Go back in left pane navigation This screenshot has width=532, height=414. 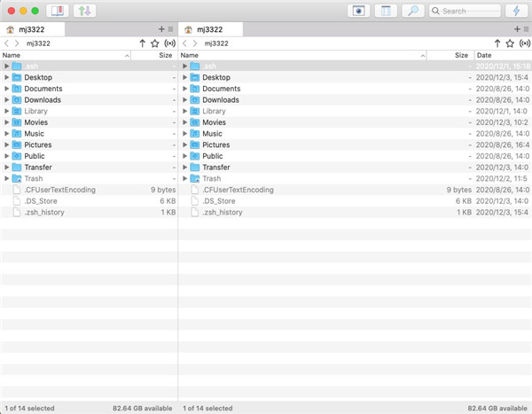pos(7,43)
